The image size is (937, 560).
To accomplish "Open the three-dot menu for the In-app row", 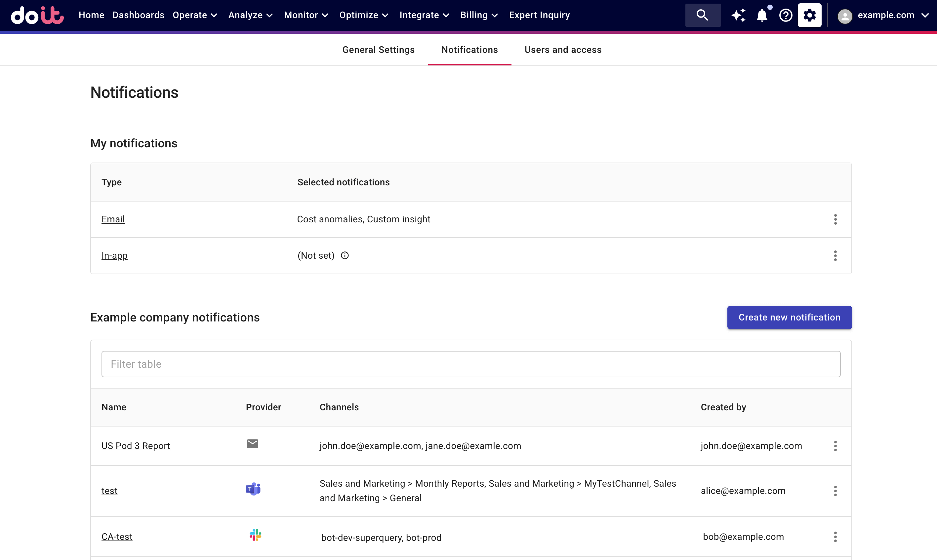I will (835, 256).
